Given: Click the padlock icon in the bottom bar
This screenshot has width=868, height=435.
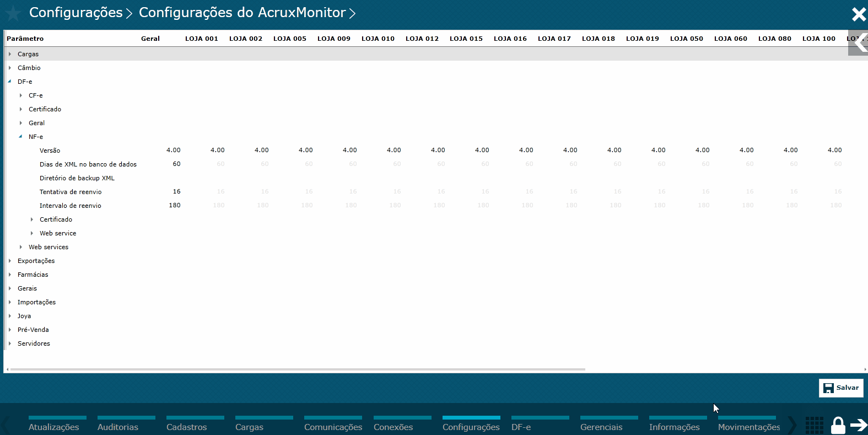Looking at the screenshot, I should click(x=838, y=425).
